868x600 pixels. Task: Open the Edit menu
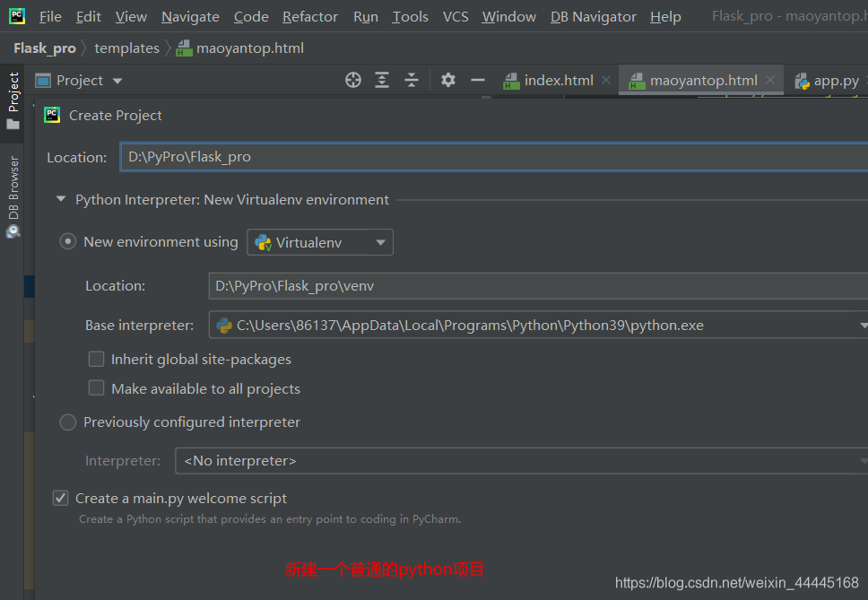89,17
